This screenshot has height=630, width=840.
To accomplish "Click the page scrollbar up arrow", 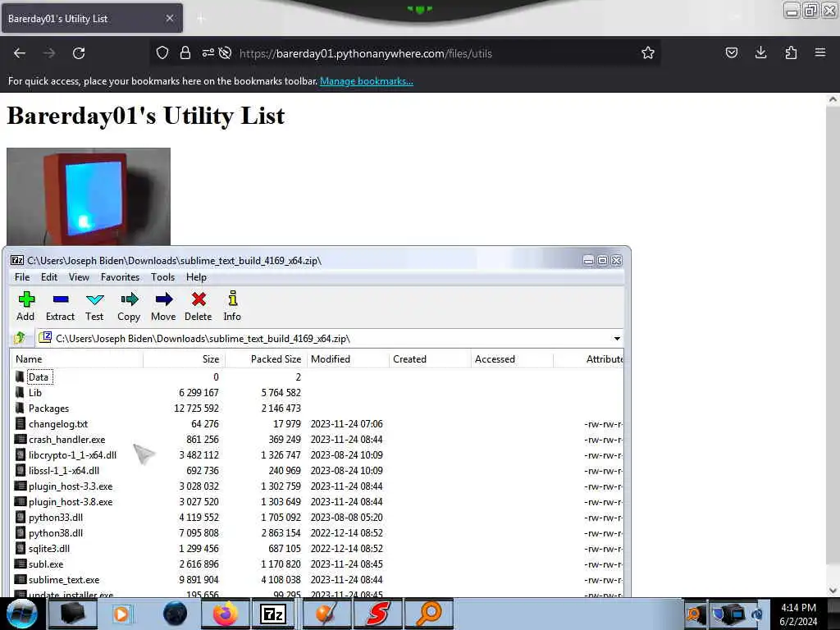I will (833, 99).
